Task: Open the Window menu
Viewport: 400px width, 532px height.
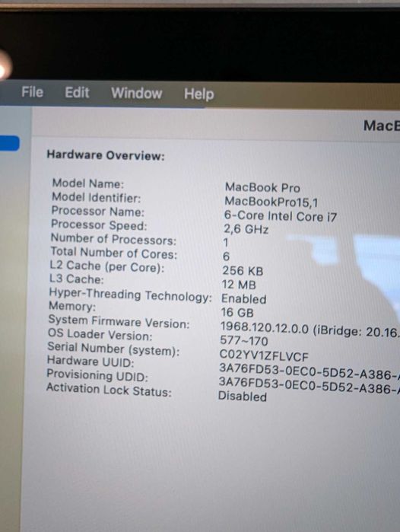Action: (137, 93)
